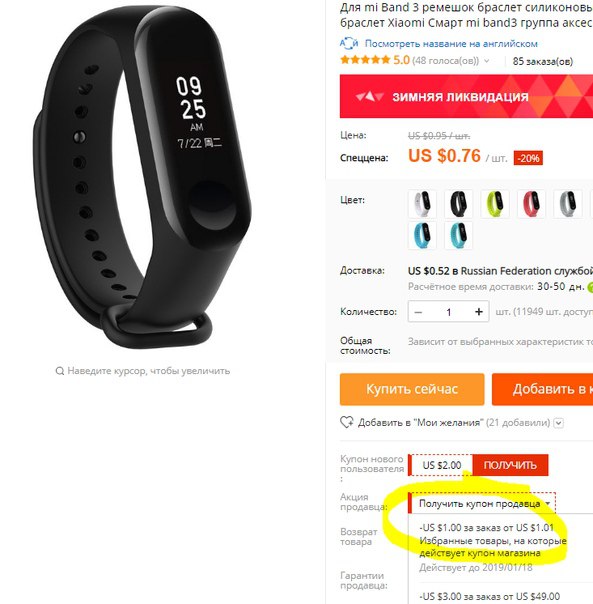Click the quantity input field
This screenshot has width=593, height=604.
[449, 312]
